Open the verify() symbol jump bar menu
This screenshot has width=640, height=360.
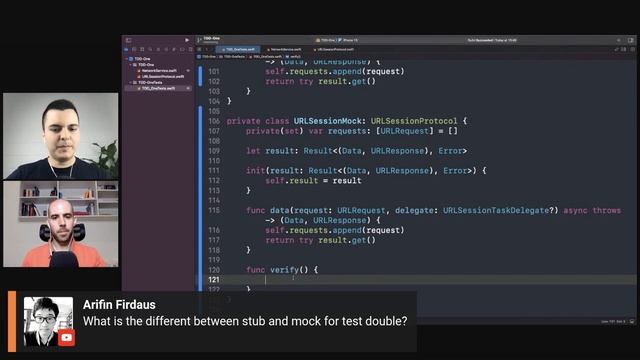pos(293,57)
